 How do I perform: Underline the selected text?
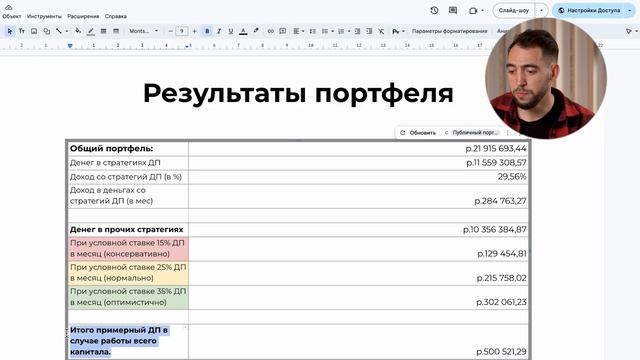tap(231, 31)
